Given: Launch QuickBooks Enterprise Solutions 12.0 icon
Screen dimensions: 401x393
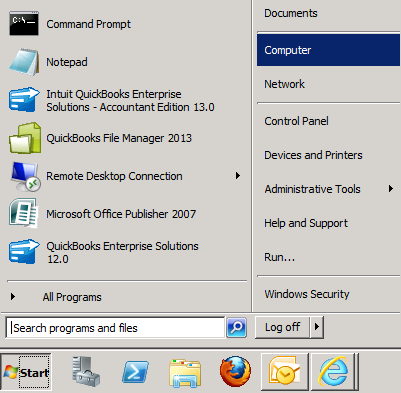Looking at the screenshot, I should pos(24,252).
